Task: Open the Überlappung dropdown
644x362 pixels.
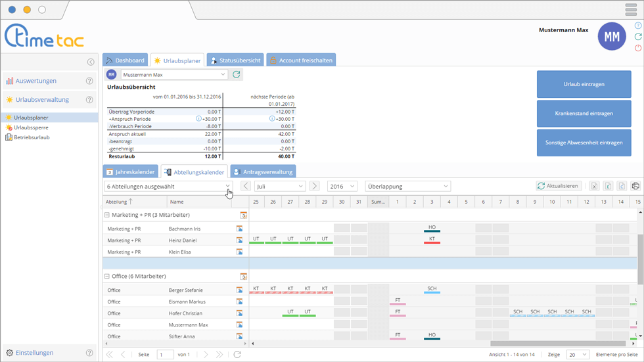Action: (407, 186)
